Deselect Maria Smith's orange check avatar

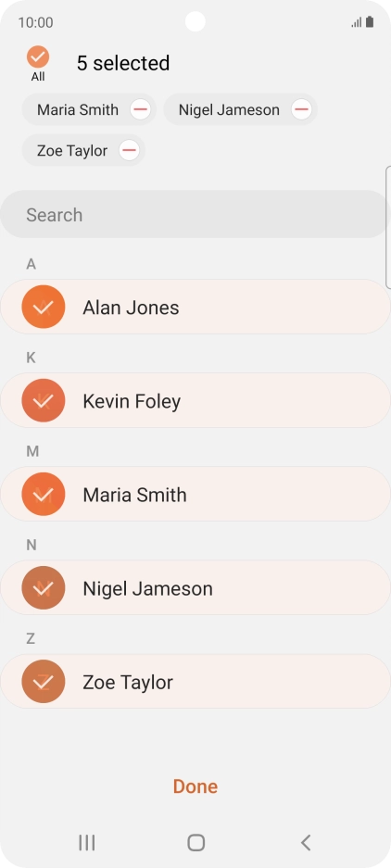pos(44,494)
